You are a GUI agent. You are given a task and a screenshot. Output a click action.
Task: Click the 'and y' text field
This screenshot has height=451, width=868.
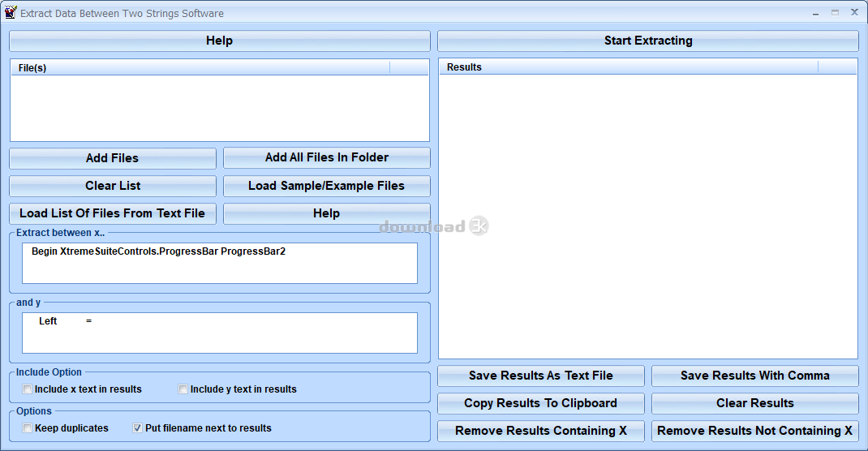click(x=220, y=333)
